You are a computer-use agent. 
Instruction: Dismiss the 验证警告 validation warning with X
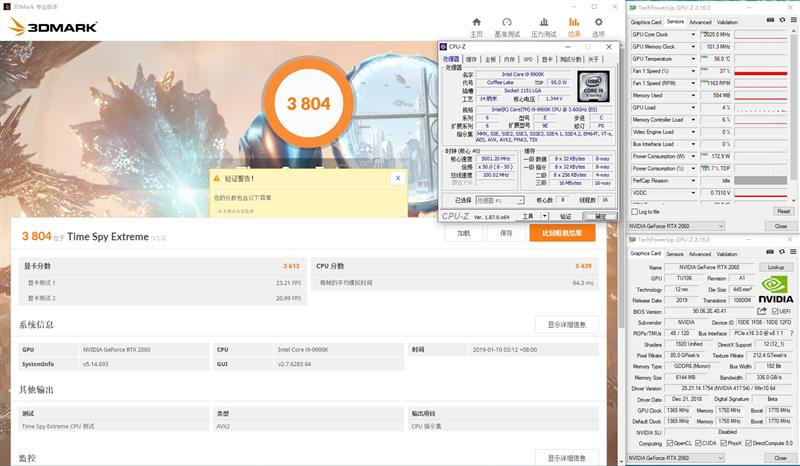click(398, 178)
